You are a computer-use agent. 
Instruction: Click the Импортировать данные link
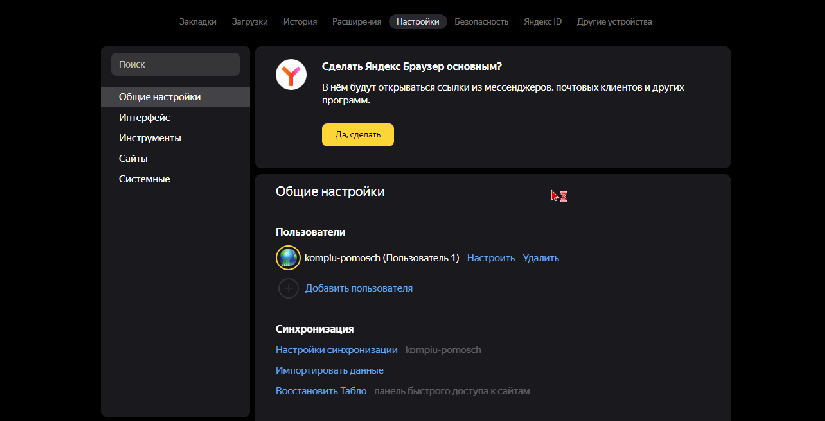pos(329,370)
